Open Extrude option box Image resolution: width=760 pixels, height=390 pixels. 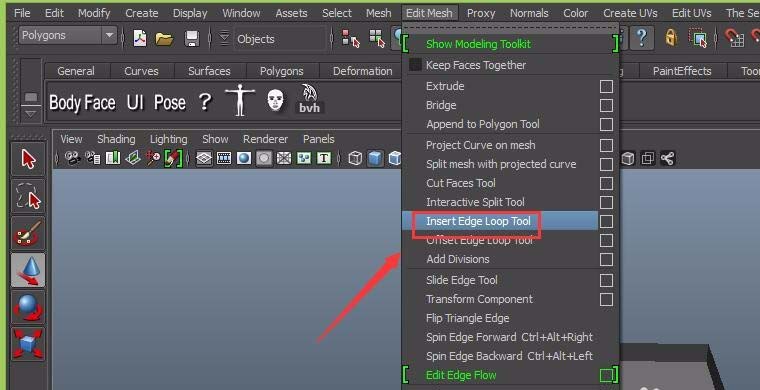(606, 87)
